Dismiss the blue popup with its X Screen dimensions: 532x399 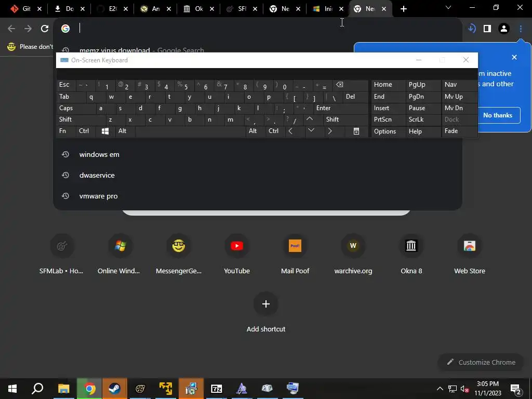514,57
